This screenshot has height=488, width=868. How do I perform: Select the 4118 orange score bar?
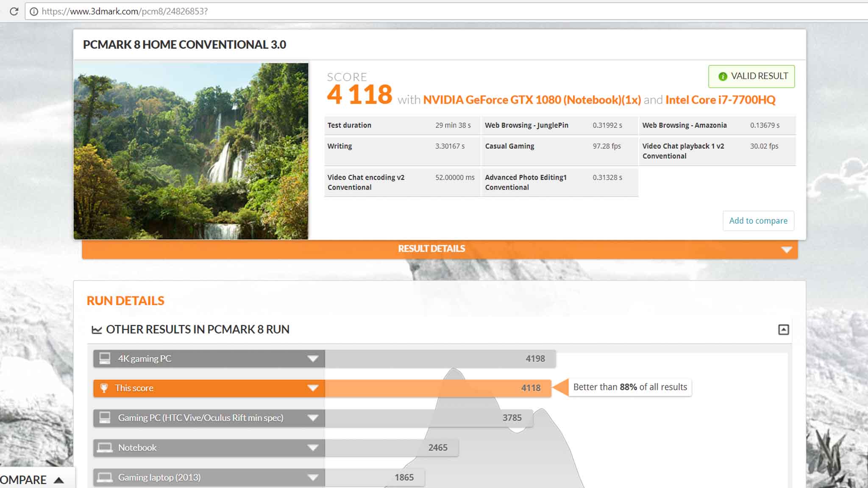coord(438,388)
